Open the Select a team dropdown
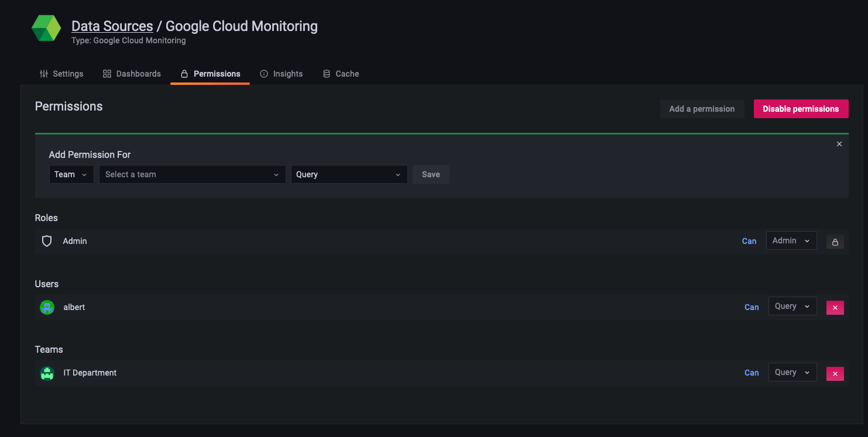 [192, 174]
